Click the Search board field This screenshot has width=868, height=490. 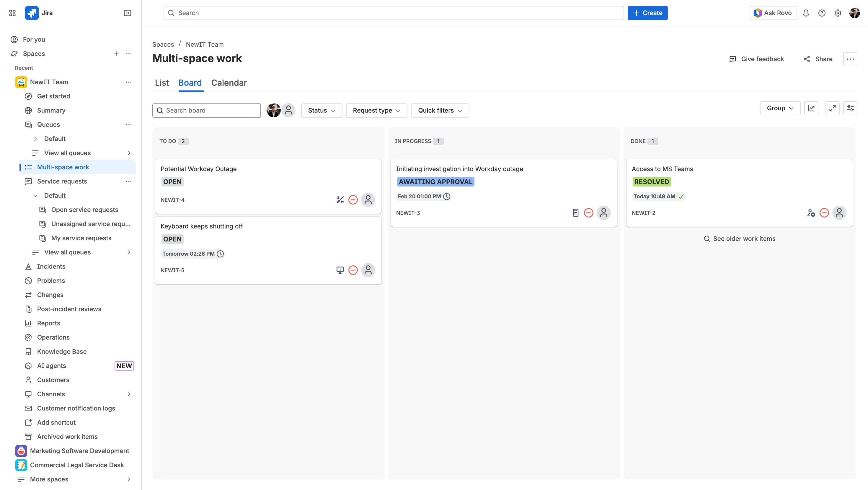(207, 110)
